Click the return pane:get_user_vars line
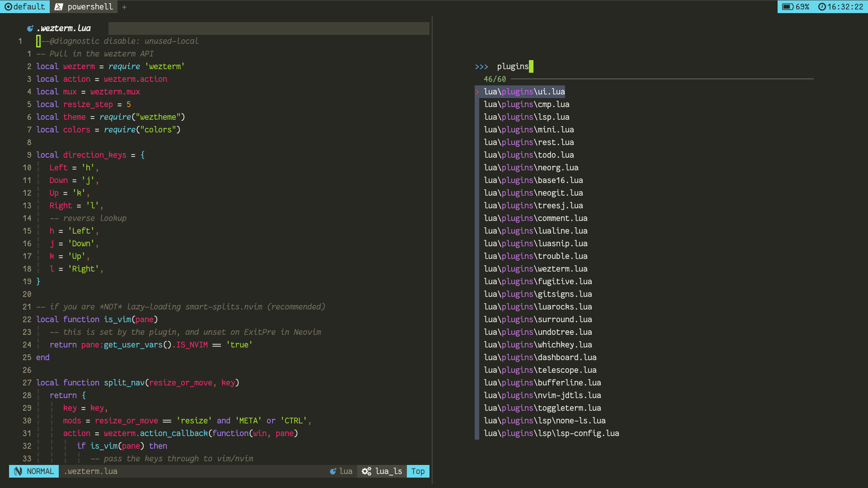Viewport: 868px width, 488px height. tap(151, 345)
